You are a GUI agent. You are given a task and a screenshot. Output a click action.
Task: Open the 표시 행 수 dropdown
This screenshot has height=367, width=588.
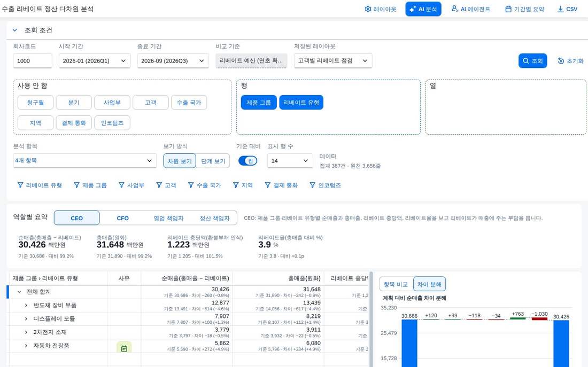coord(290,160)
